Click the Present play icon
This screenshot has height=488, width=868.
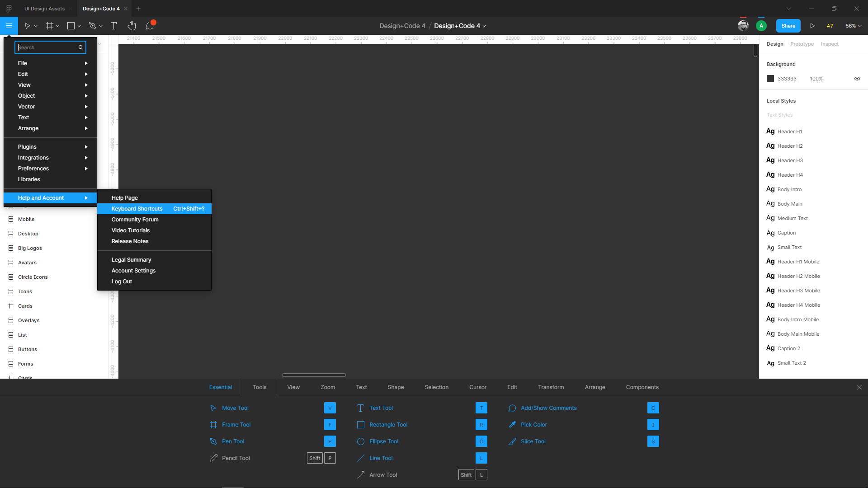[812, 26]
